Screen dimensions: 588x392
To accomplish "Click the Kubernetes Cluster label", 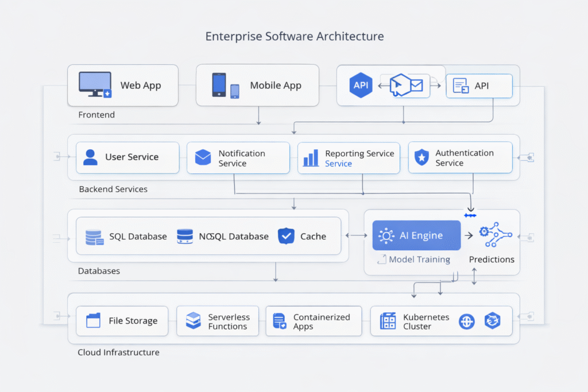I will (426, 321).
